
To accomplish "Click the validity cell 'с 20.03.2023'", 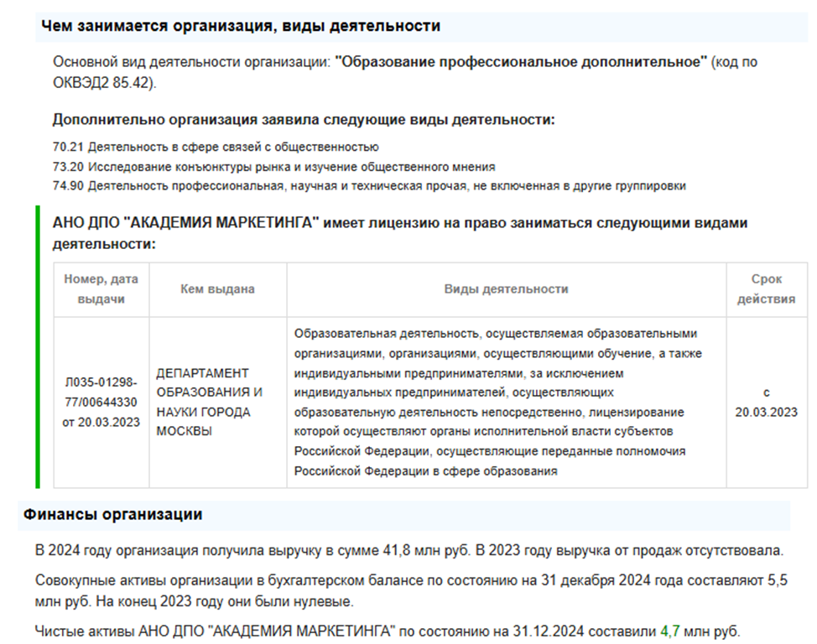I will point(767,402).
